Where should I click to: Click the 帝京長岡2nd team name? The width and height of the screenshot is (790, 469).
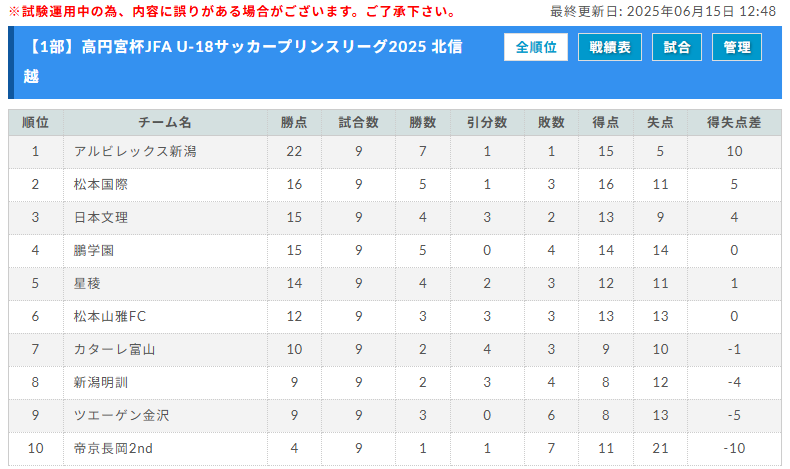tap(113, 448)
